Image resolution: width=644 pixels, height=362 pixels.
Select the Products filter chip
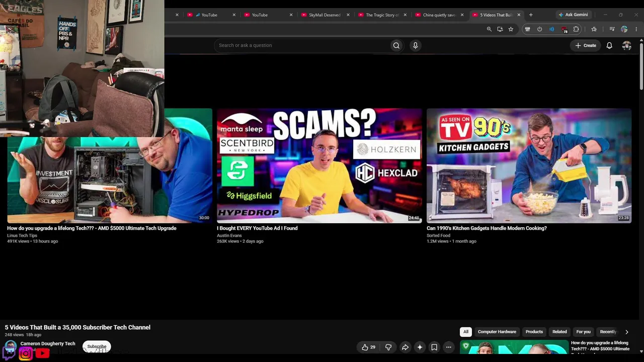[534, 332]
